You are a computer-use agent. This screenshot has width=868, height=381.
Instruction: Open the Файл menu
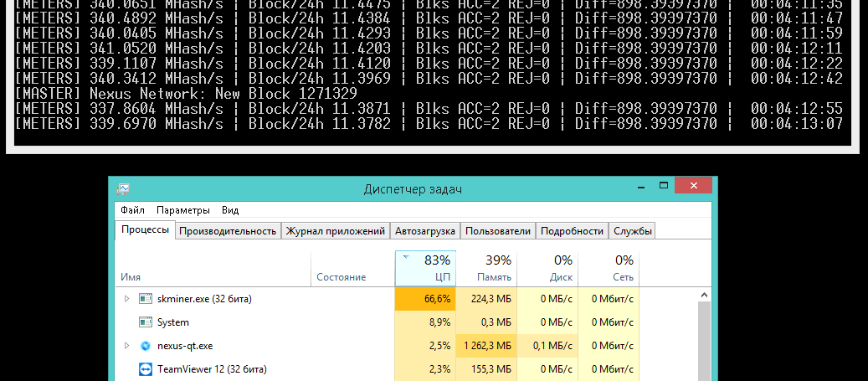click(x=133, y=210)
